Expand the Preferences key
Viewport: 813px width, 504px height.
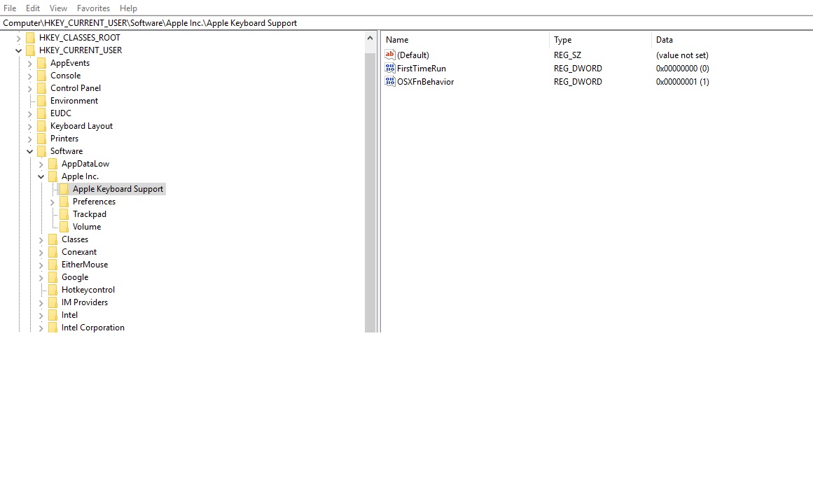[x=53, y=202]
